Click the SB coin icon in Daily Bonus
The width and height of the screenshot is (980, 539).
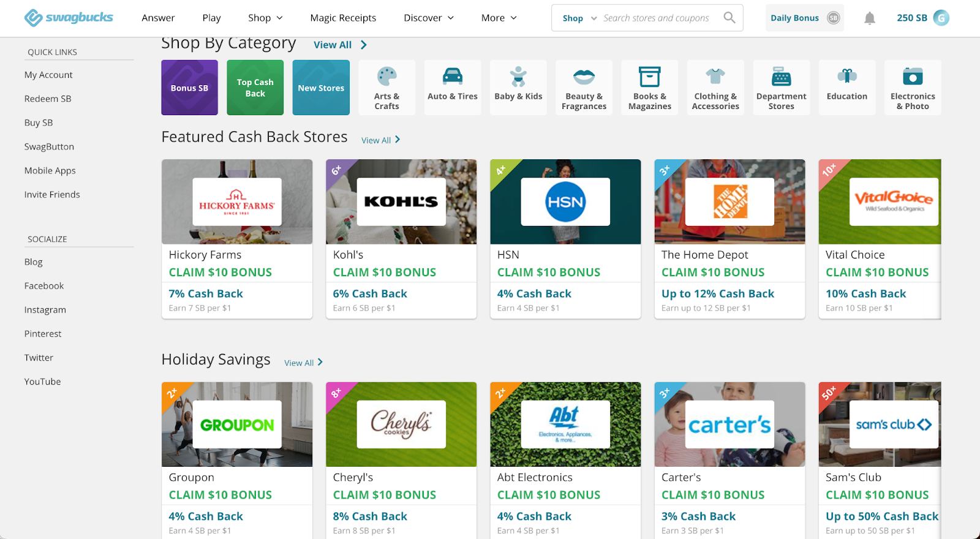coord(833,18)
